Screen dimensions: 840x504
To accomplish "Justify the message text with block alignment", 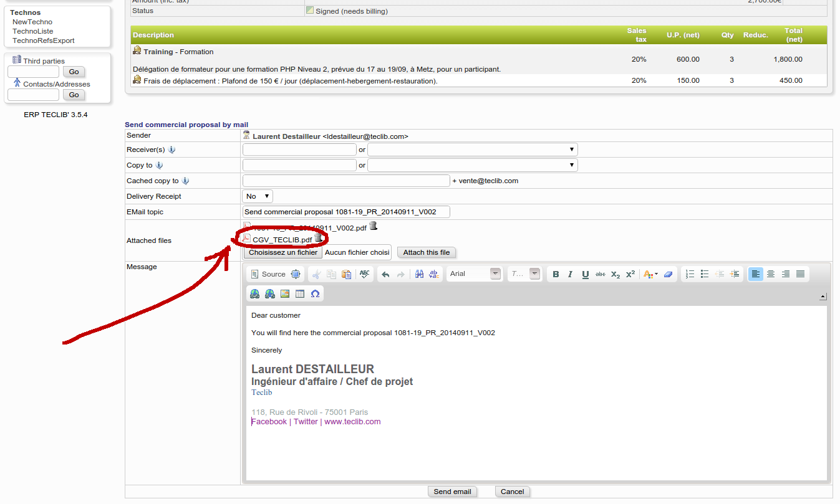I will [801, 274].
